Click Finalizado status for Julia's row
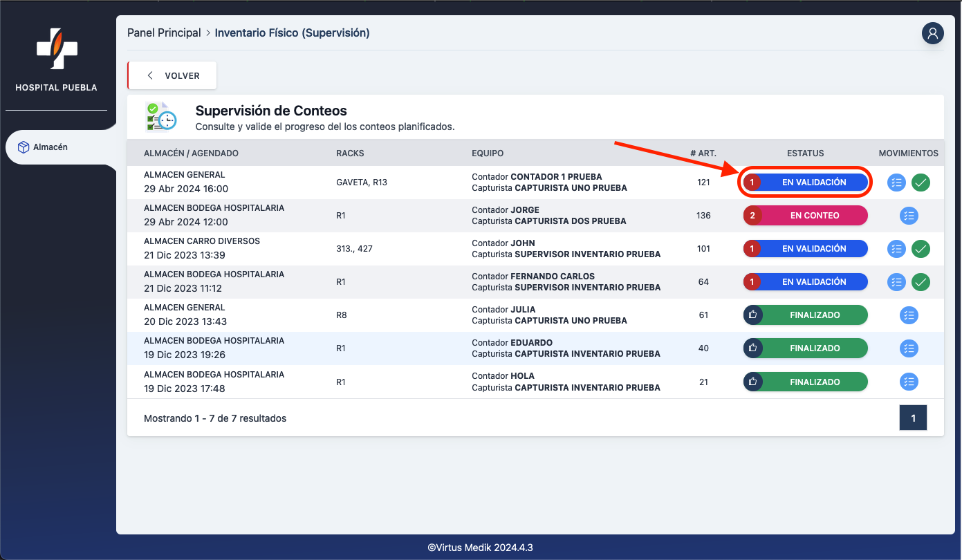 point(805,315)
